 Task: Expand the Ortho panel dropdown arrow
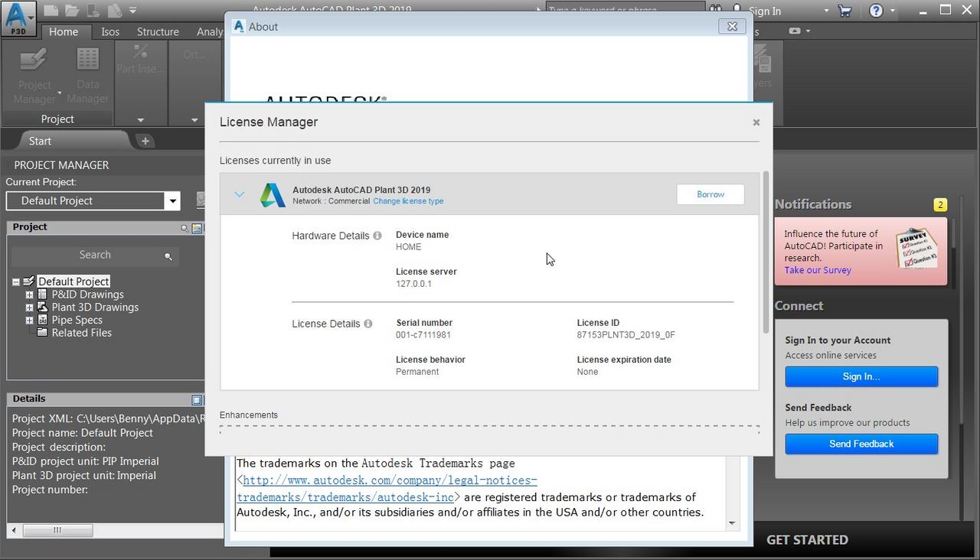(x=194, y=119)
